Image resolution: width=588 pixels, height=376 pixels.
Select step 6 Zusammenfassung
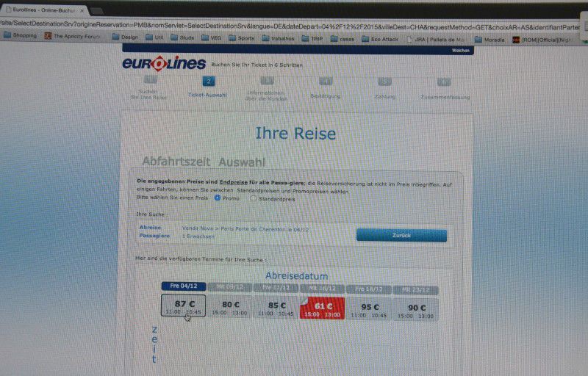point(445,90)
